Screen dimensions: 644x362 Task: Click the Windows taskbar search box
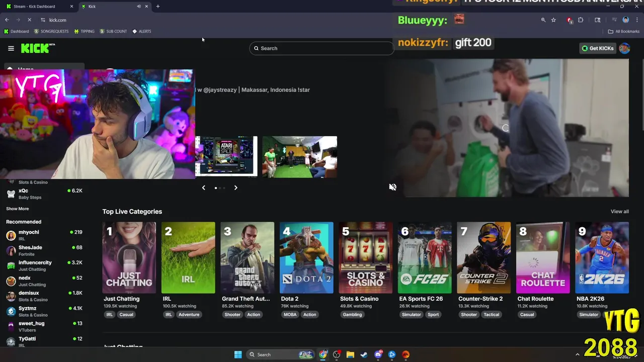(x=281, y=354)
